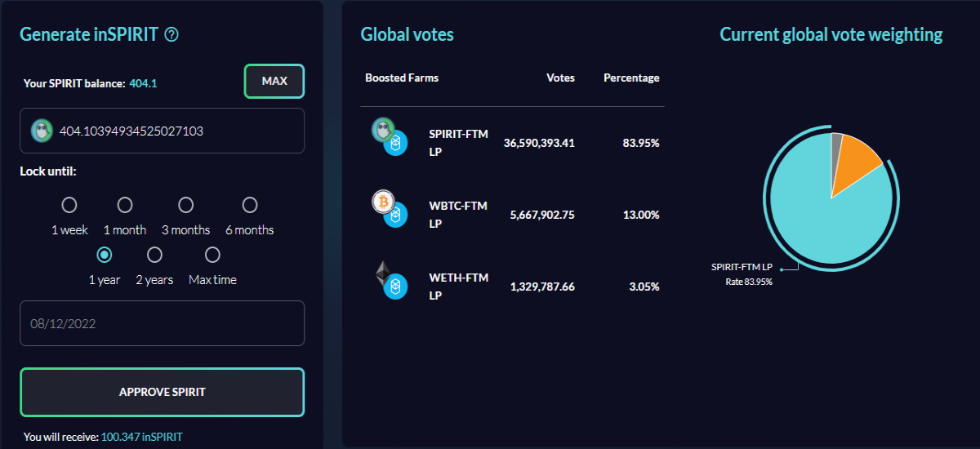Click the APPROVE SPIRIT button

point(163,392)
